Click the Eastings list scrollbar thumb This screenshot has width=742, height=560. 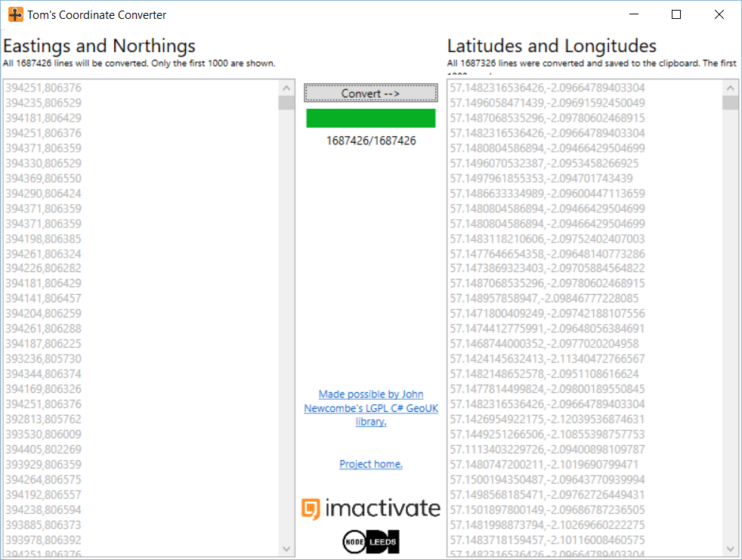[x=287, y=103]
